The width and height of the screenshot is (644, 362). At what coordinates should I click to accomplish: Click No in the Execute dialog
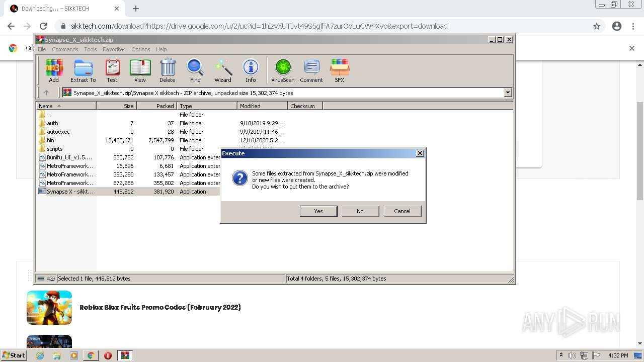point(360,211)
